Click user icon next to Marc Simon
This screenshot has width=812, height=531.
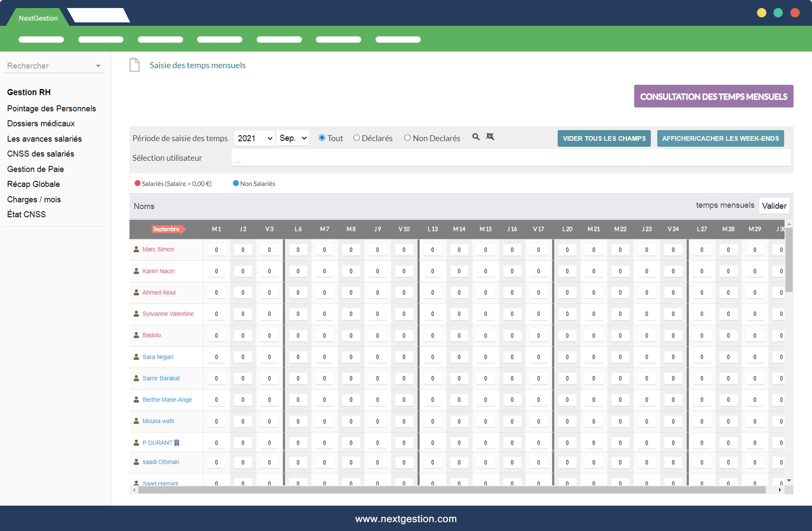pyautogui.click(x=136, y=249)
